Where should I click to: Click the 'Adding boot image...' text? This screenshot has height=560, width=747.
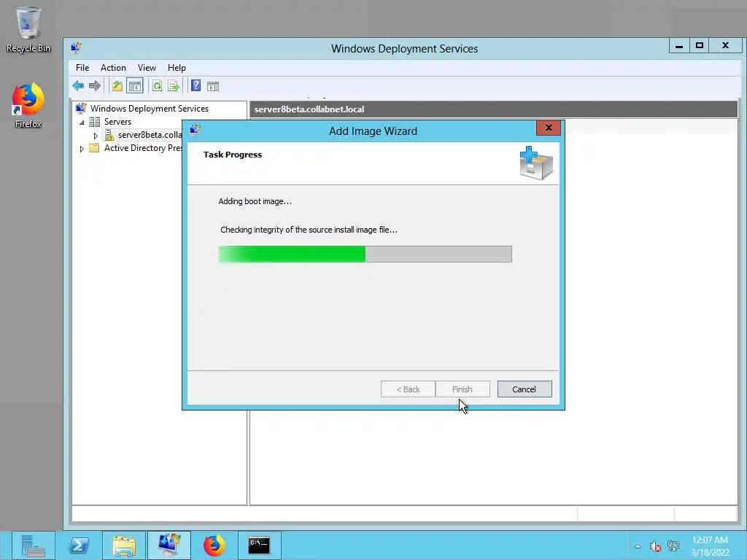point(255,201)
